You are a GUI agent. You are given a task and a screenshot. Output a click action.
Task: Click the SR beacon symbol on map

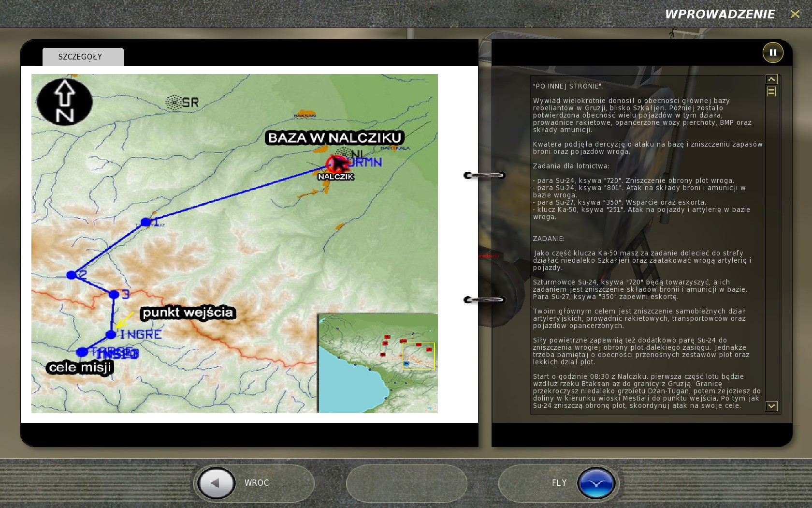click(174, 102)
